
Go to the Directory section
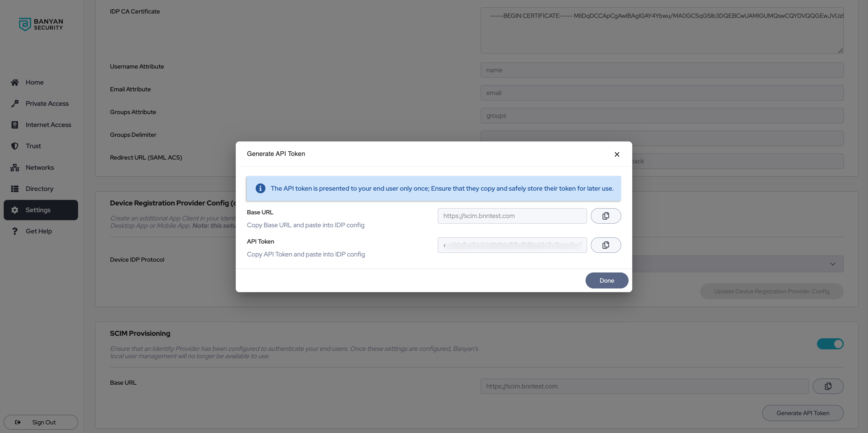(39, 189)
